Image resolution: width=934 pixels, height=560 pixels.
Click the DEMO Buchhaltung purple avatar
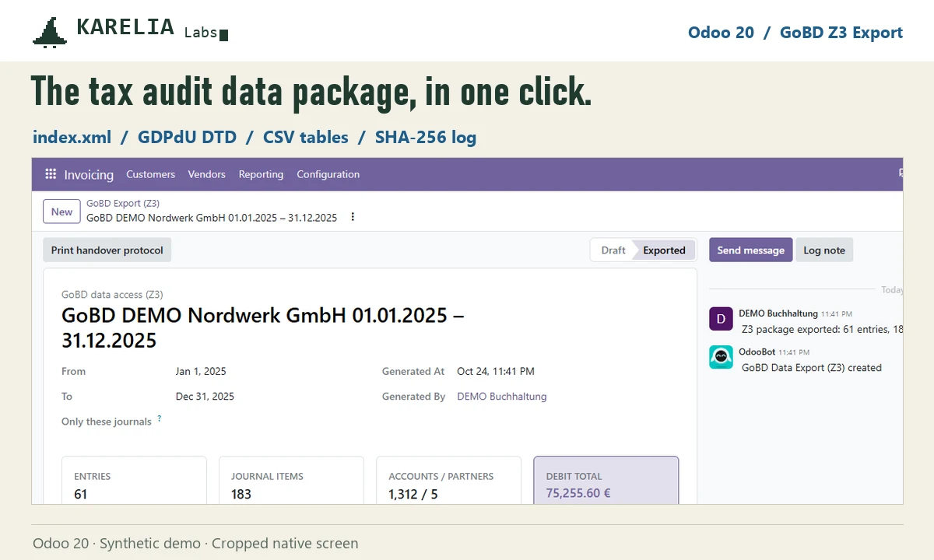(x=721, y=319)
